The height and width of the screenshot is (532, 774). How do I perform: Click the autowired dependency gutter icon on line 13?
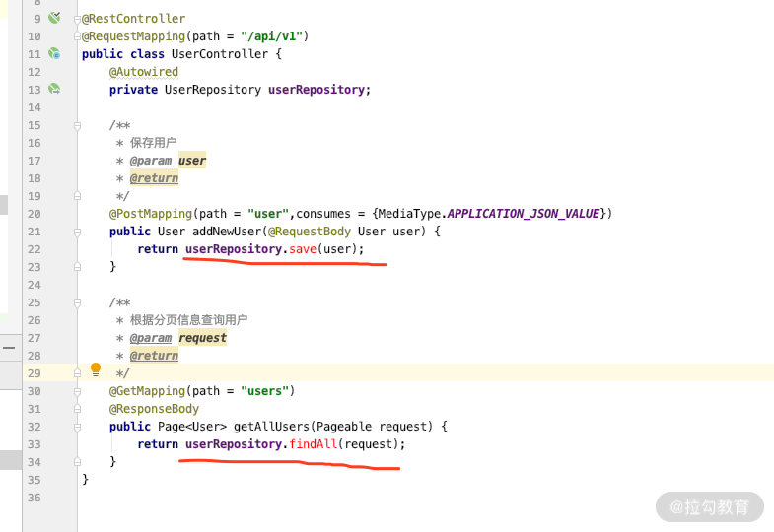tap(54, 89)
